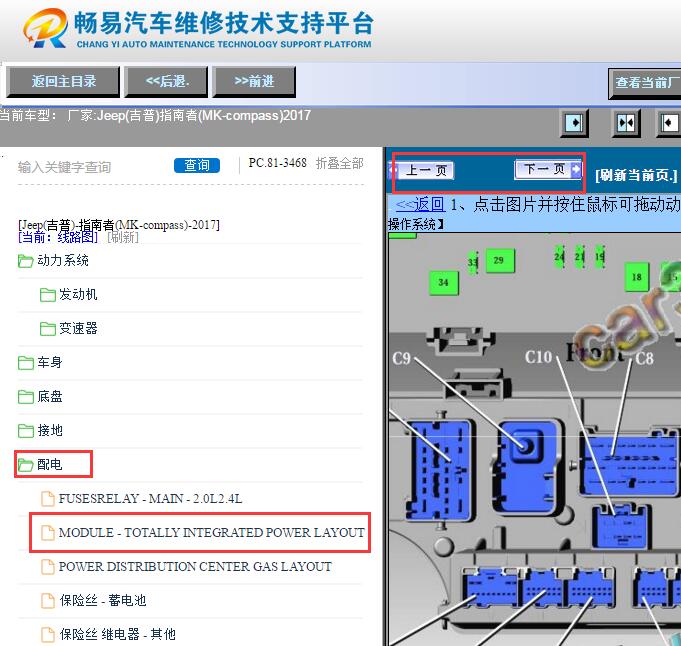Click the folder icon beside 动力系统

(26, 261)
